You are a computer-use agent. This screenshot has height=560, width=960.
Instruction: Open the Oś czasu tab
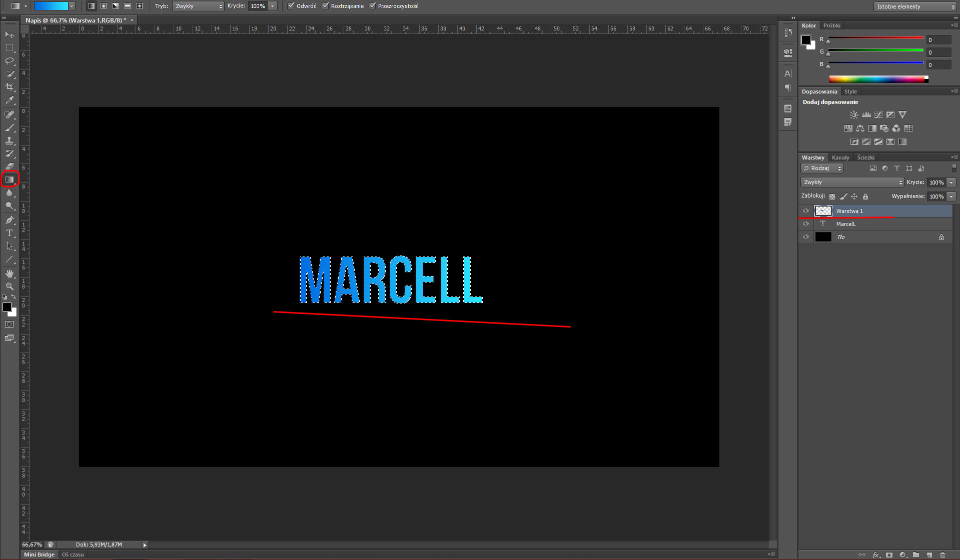click(x=73, y=554)
